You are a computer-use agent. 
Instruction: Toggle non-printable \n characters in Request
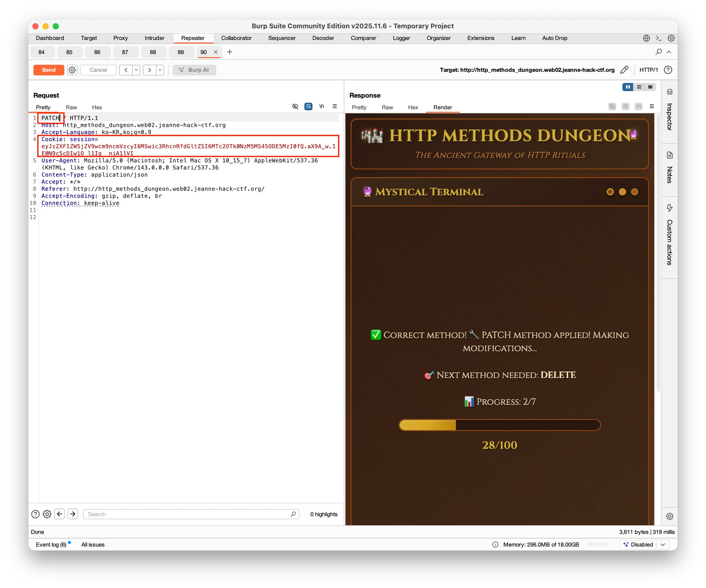pos(322,106)
